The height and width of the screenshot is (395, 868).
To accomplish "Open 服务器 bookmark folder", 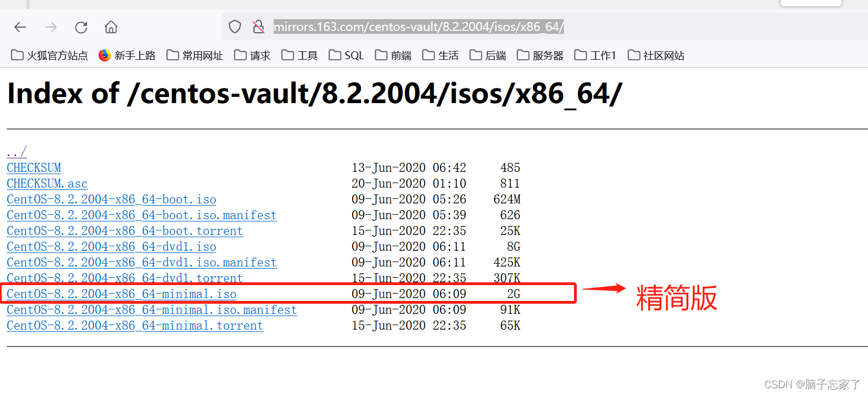I will pos(540,55).
